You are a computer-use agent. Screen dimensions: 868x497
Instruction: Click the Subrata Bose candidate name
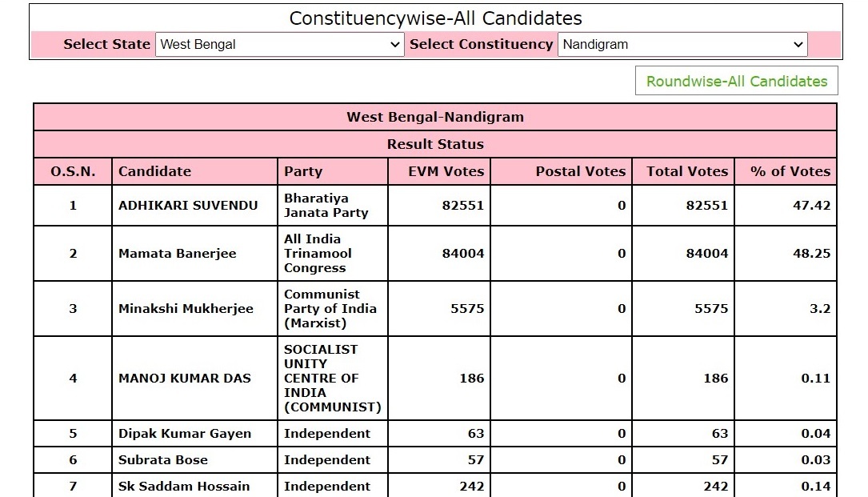163,460
